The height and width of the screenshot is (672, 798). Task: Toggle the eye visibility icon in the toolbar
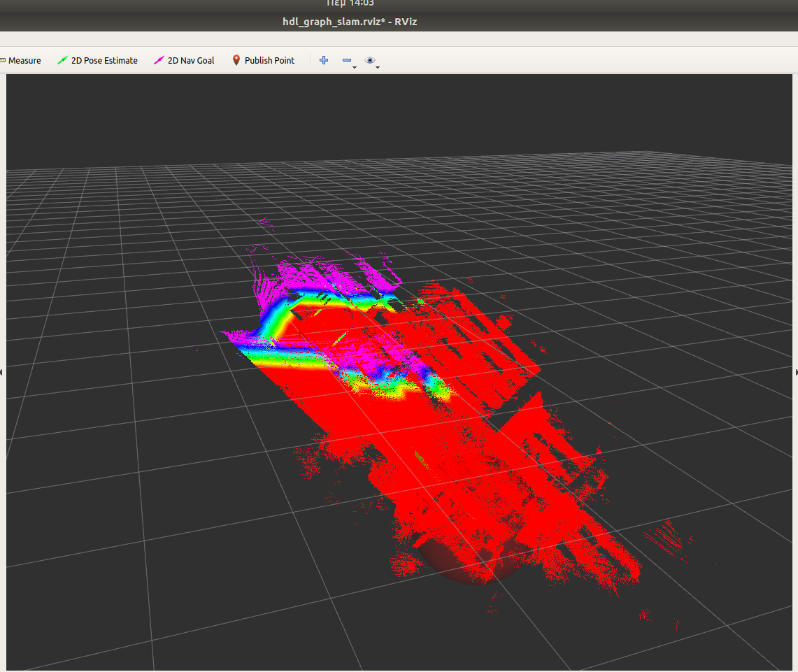tap(370, 60)
